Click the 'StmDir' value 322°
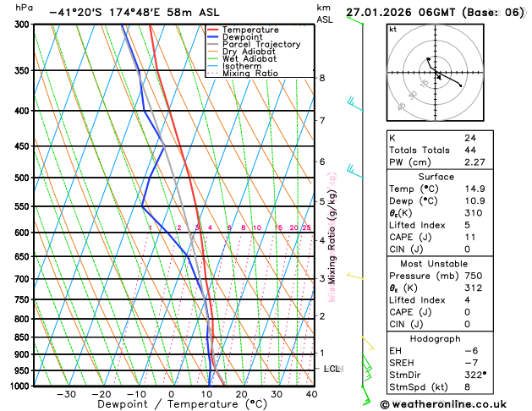The width and height of the screenshot is (532, 411). point(475,375)
